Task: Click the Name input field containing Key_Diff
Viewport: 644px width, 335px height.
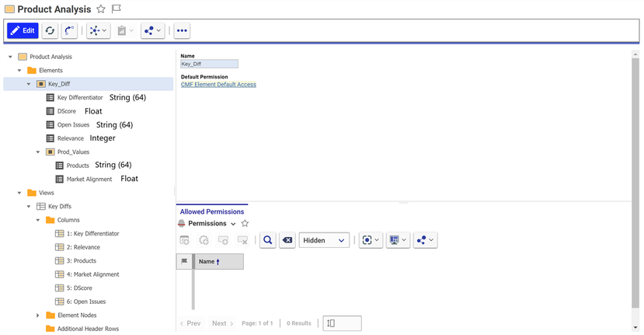Action: [x=209, y=65]
